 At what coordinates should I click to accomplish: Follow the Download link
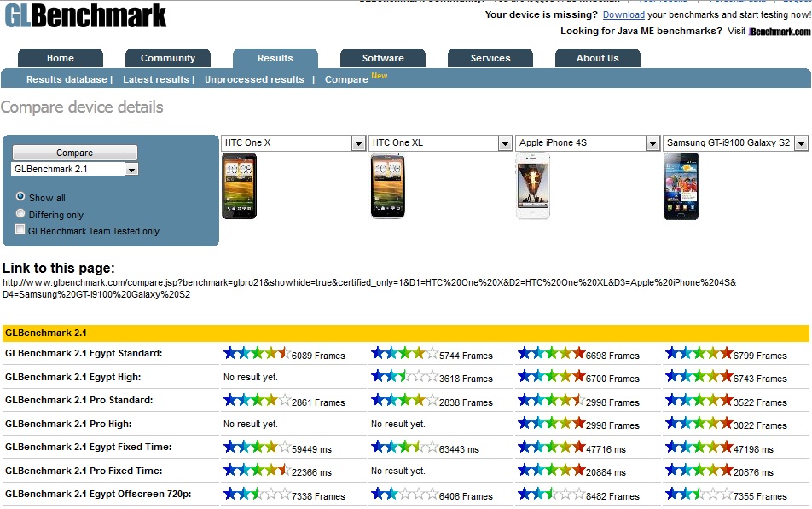tap(623, 14)
